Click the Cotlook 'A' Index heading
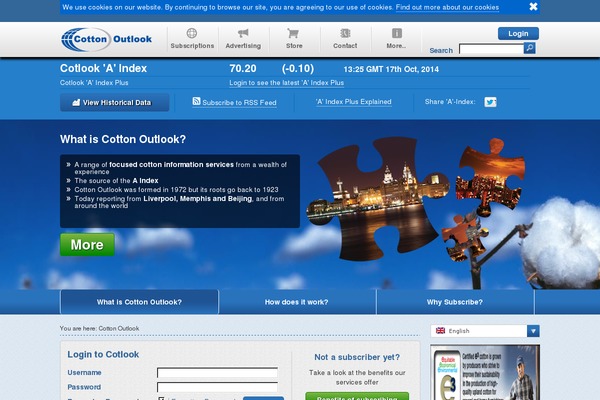The height and width of the screenshot is (400, 600). click(103, 69)
